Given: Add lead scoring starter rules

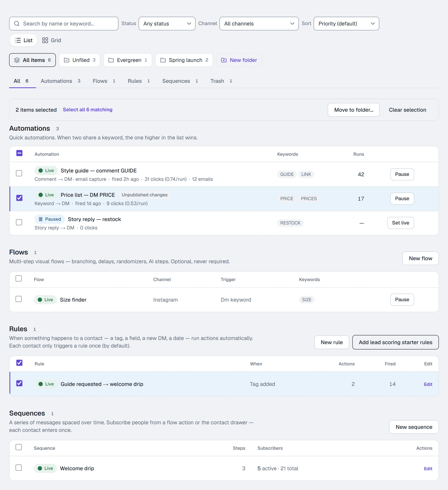Looking at the screenshot, I should click(396, 342).
